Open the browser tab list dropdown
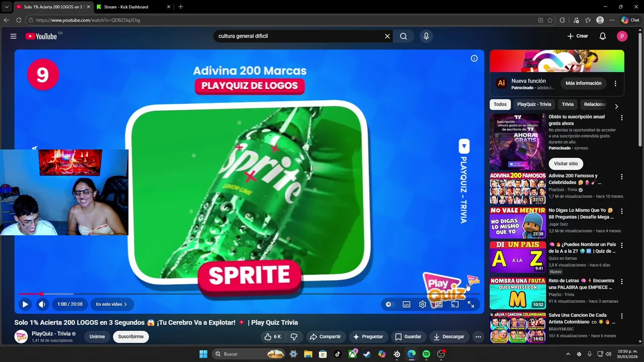Image resolution: width=644 pixels, height=362 pixels. point(6,7)
